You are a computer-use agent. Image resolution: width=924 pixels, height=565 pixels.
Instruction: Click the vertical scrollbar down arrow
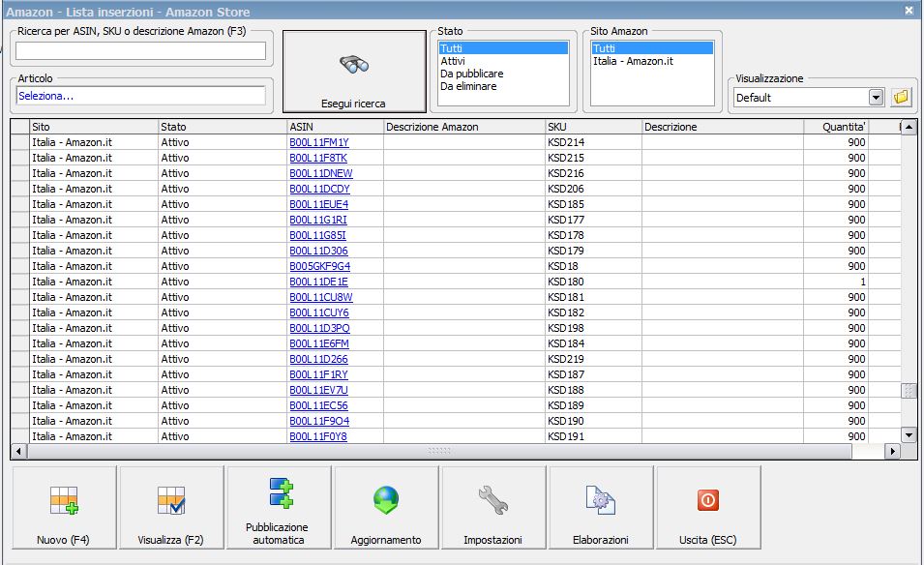[909, 436]
